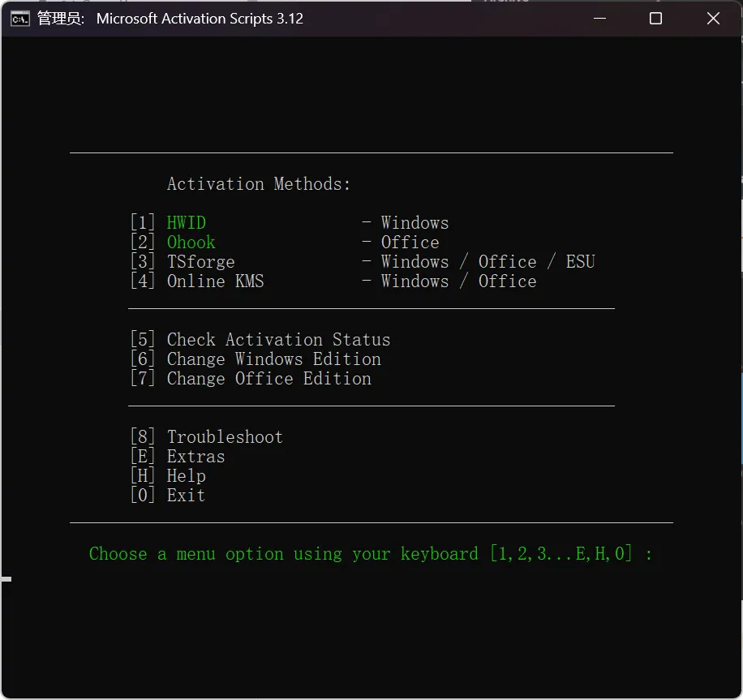This screenshot has width=743, height=700.
Task: Click the 'Online KMS' menu entry
Action: tap(216, 281)
